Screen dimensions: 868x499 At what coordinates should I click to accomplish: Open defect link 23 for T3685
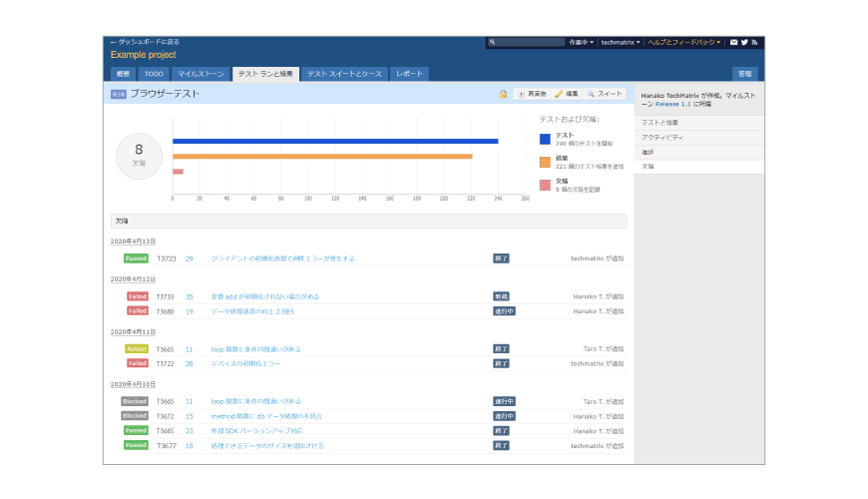point(190,431)
